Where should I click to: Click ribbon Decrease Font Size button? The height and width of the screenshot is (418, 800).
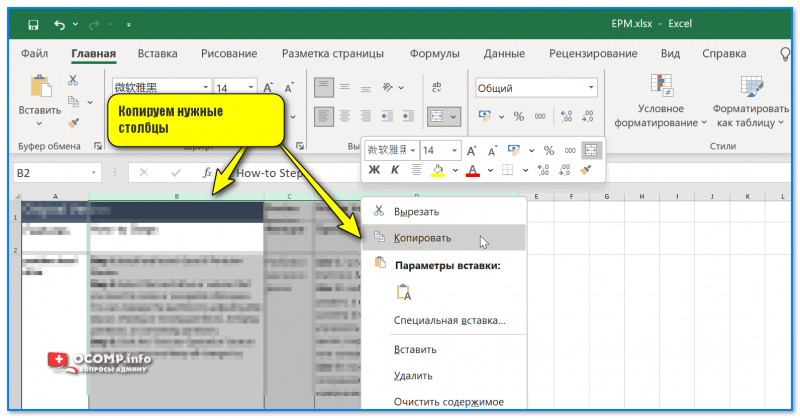pyautogui.click(x=289, y=88)
